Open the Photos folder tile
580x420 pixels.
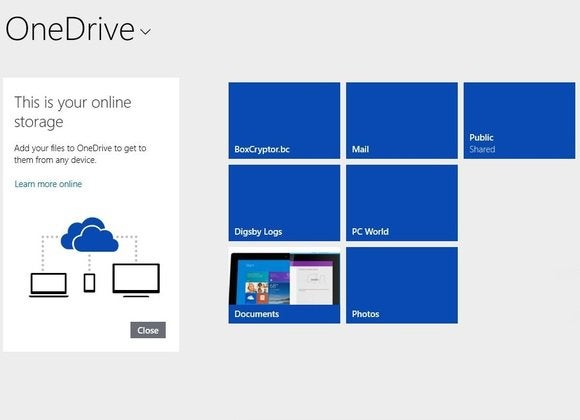click(402, 286)
